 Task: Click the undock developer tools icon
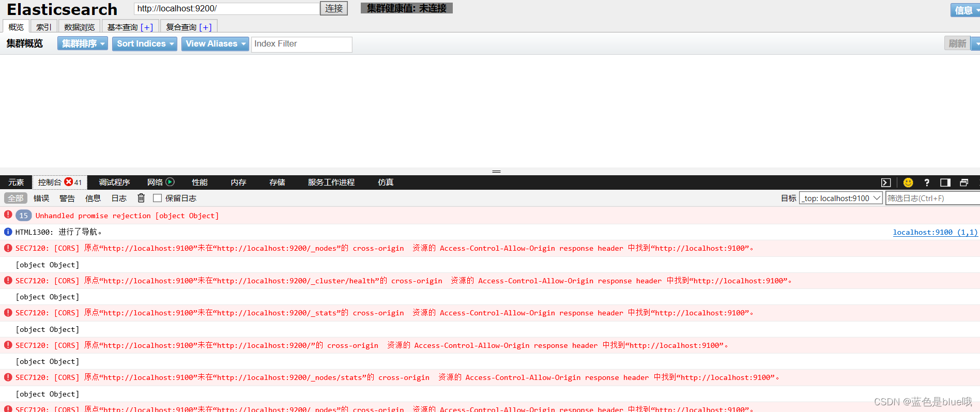(964, 182)
